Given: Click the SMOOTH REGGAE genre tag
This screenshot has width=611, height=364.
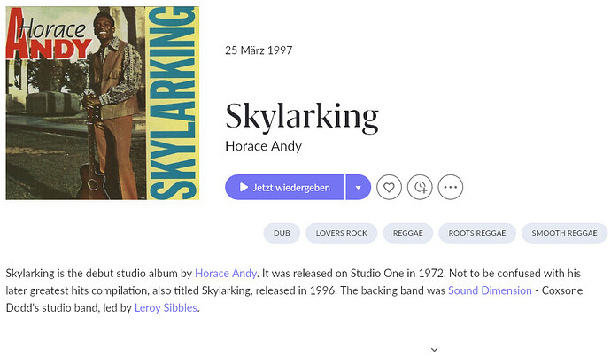Looking at the screenshot, I should (x=564, y=233).
